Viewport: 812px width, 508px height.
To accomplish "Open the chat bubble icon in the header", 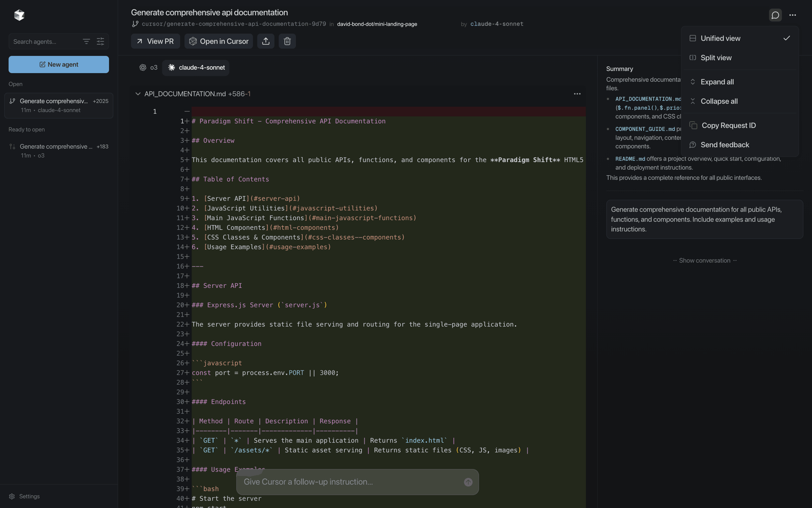I will point(775,15).
